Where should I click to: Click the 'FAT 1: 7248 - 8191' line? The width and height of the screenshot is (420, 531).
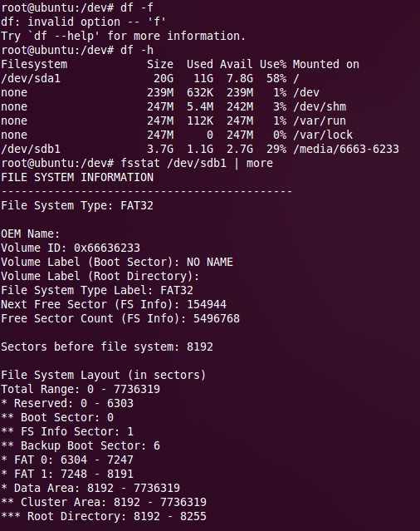(67, 474)
